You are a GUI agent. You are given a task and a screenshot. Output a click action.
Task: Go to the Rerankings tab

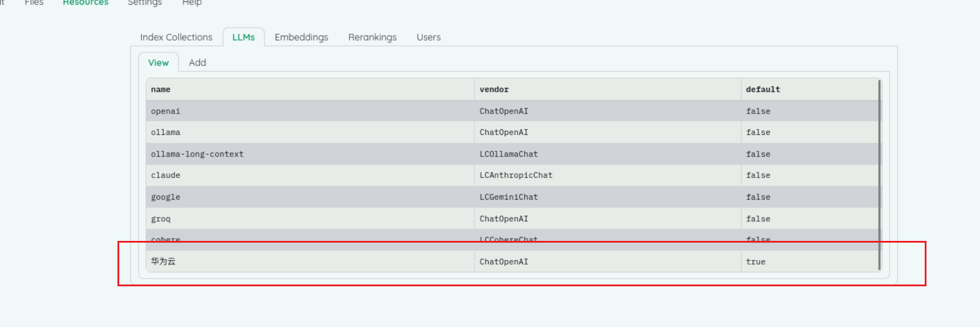(x=372, y=37)
